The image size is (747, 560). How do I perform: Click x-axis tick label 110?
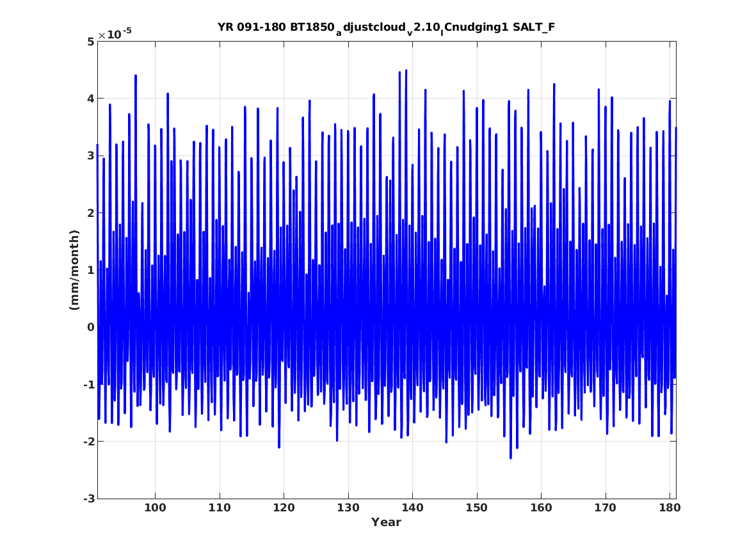tap(219, 508)
